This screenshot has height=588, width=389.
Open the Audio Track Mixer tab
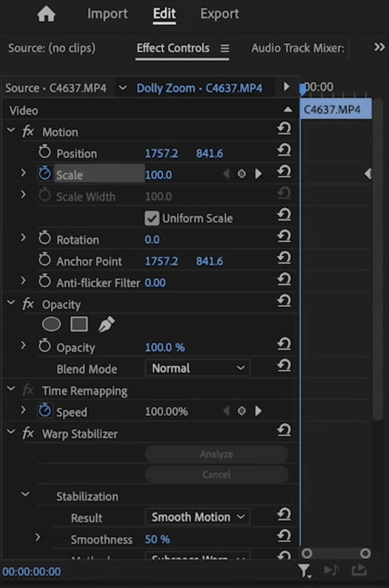[x=298, y=48]
